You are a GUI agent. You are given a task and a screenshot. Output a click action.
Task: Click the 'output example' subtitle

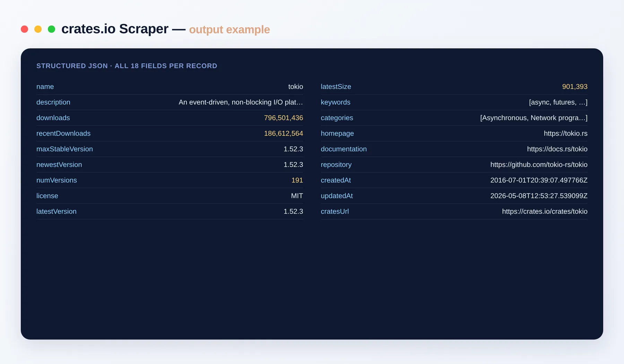point(229,29)
